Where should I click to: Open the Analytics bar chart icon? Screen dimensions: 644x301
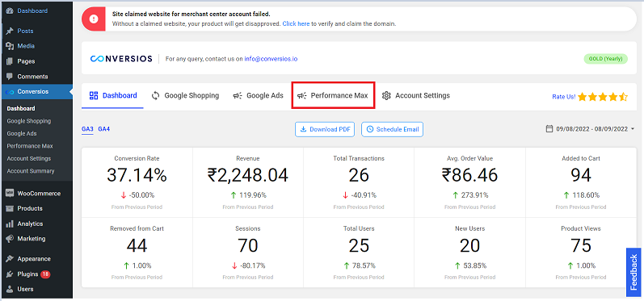[10, 224]
